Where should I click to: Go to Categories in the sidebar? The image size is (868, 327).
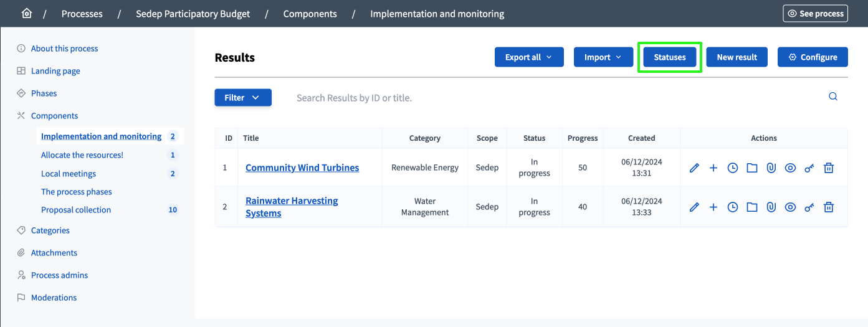(x=50, y=230)
